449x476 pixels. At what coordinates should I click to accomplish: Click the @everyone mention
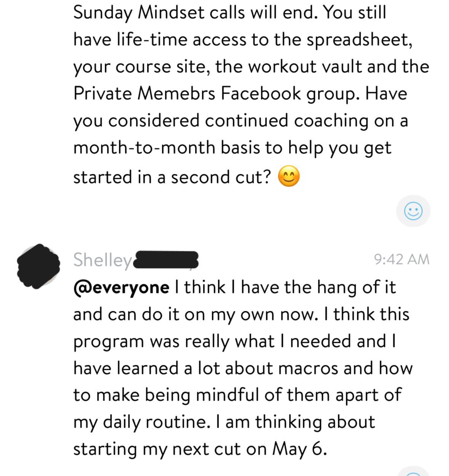(121, 287)
